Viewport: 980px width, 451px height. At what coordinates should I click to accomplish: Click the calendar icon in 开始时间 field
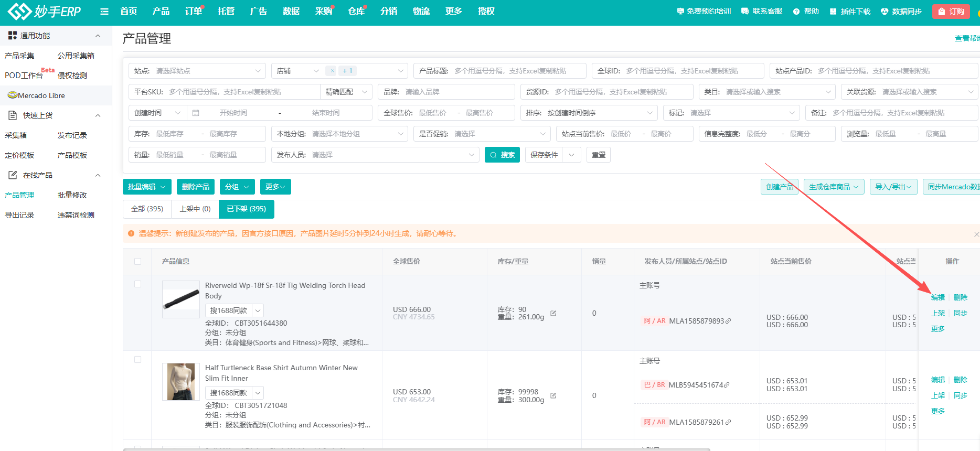(x=196, y=113)
